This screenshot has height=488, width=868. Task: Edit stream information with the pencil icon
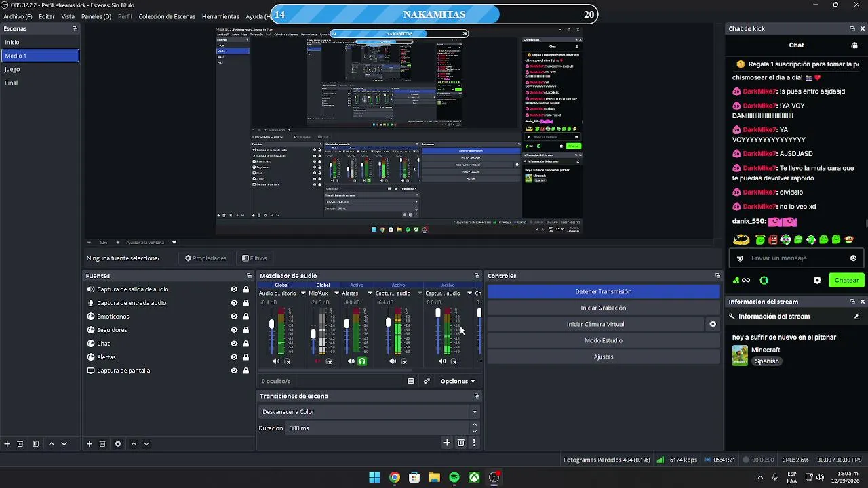coord(856,317)
